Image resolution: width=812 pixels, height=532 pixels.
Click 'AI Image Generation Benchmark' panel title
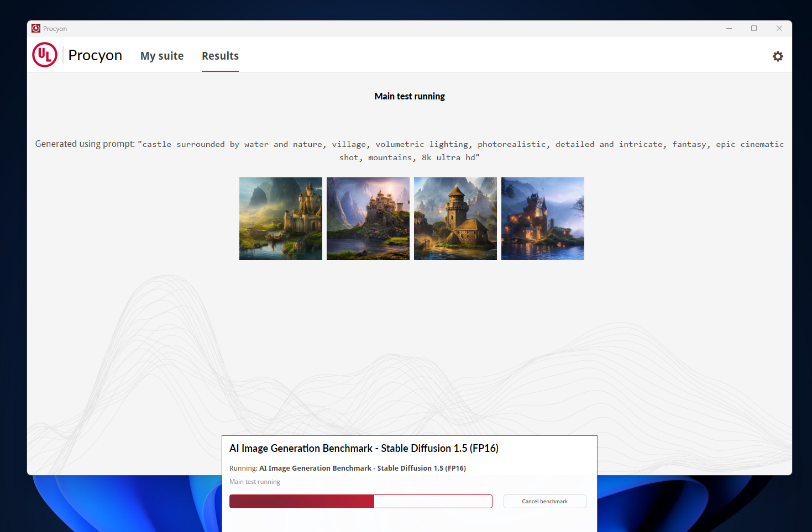(x=364, y=448)
